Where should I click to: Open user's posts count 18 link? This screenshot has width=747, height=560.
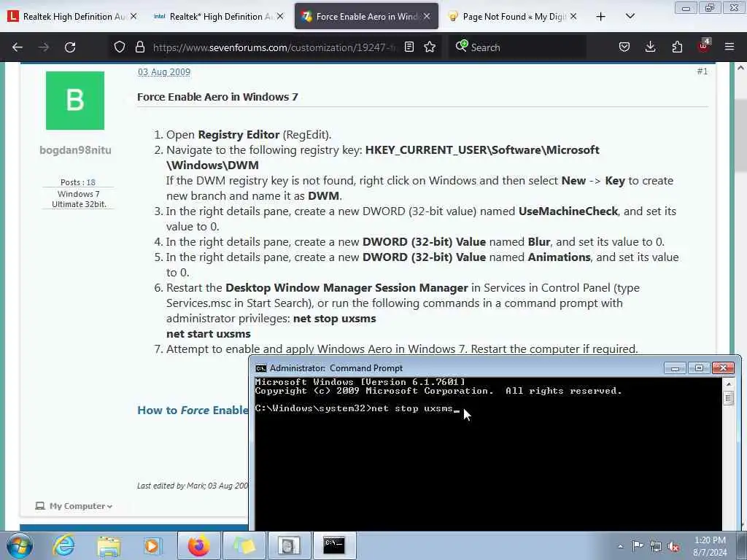[91, 182]
